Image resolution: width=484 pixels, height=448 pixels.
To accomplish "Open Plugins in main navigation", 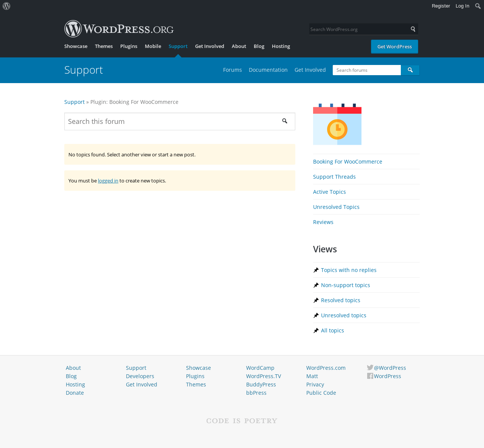I will click(x=129, y=46).
